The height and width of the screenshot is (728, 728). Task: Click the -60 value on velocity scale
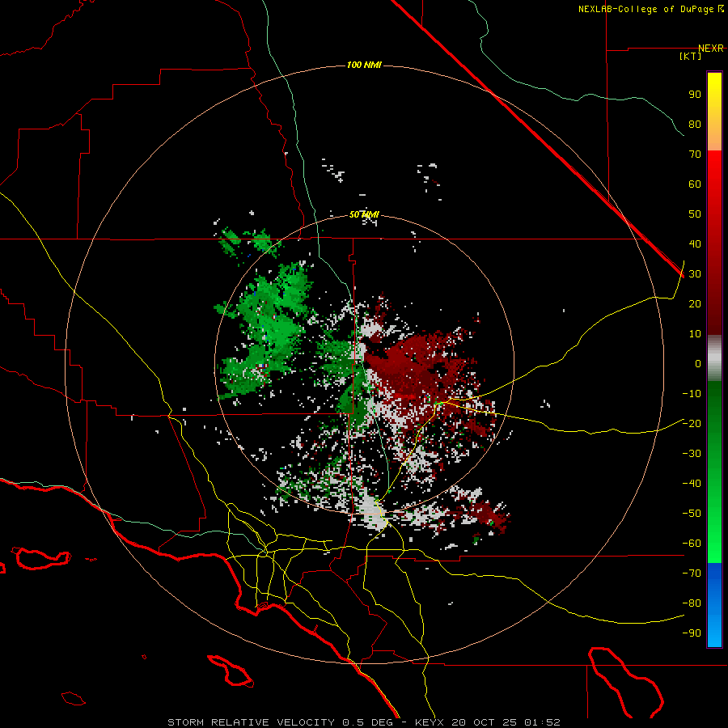click(692, 544)
